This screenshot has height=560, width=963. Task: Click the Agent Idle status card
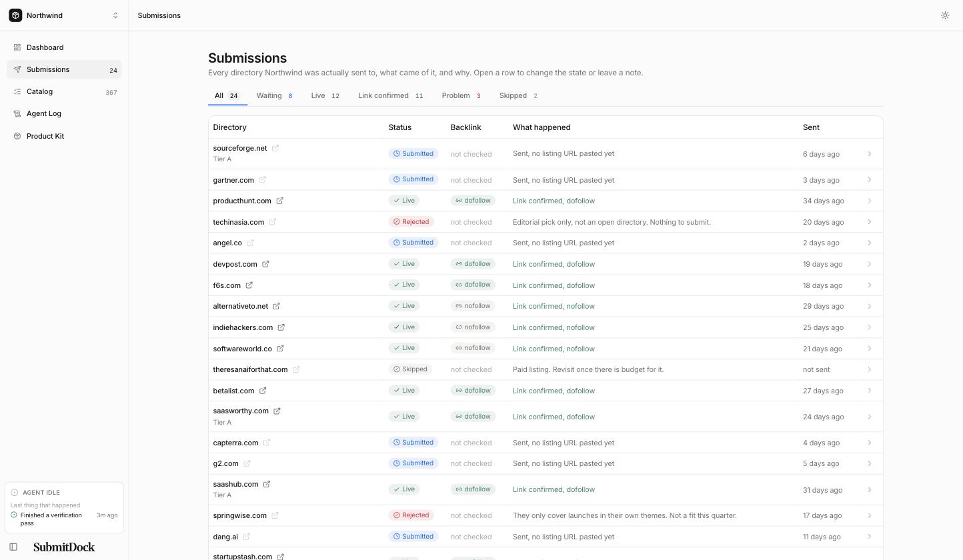[x=64, y=508]
